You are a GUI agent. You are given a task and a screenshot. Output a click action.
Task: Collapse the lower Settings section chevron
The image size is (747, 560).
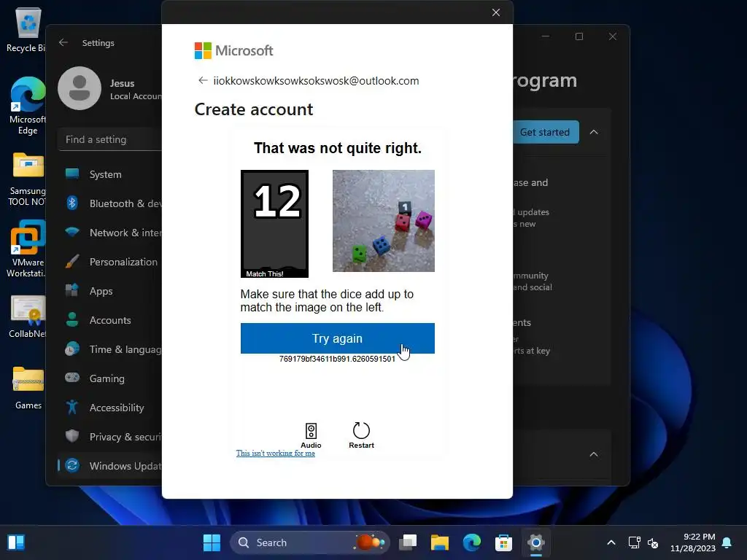pyautogui.click(x=594, y=454)
